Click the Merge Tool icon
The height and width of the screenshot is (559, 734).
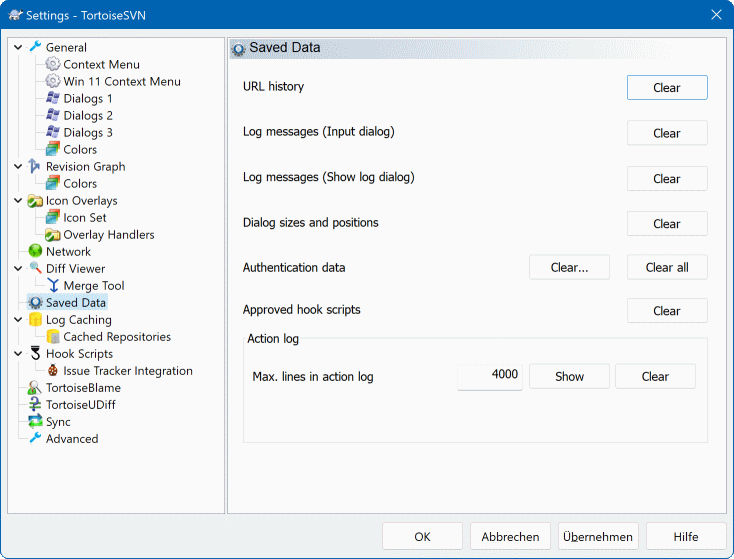(x=52, y=286)
